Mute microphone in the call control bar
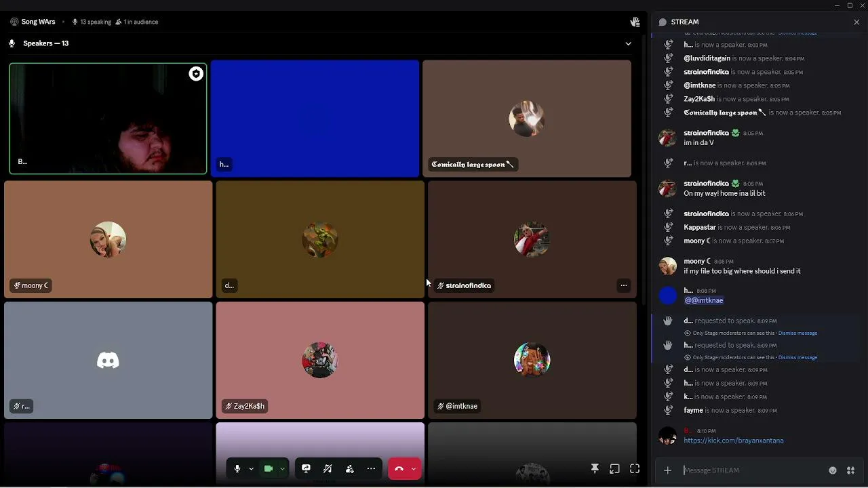The height and width of the screenshot is (488, 868). (237, 469)
